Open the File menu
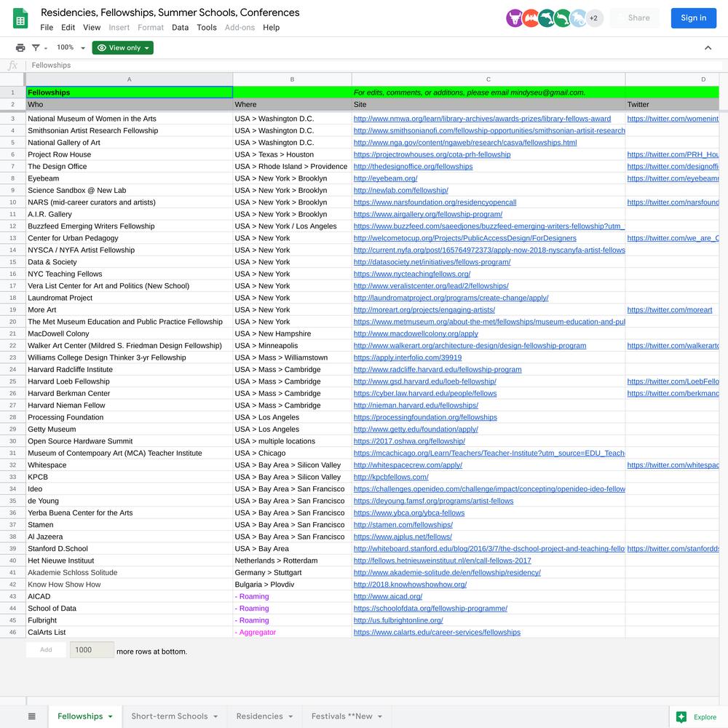The image size is (728, 728). (47, 28)
